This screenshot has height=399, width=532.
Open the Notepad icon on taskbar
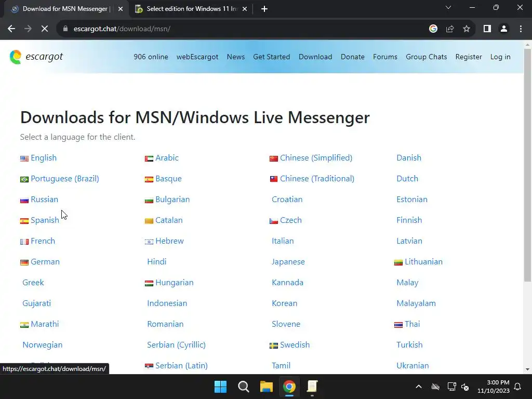coord(312,387)
